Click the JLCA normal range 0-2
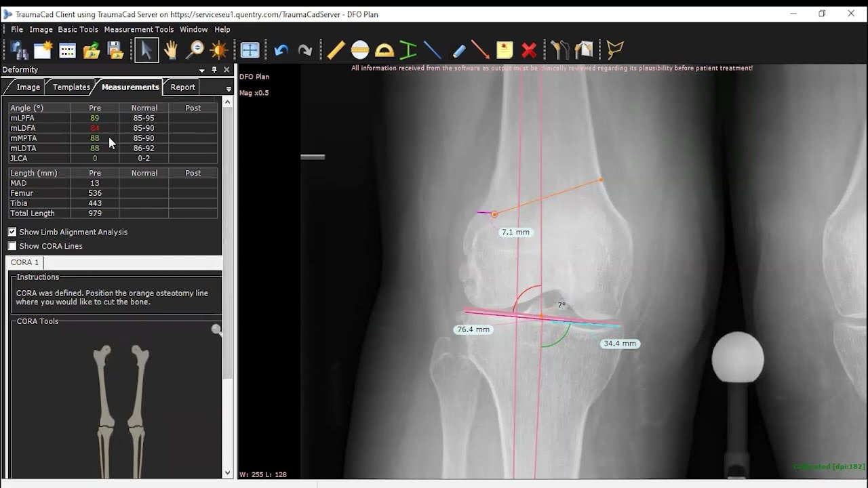The image size is (868, 488). tap(144, 158)
